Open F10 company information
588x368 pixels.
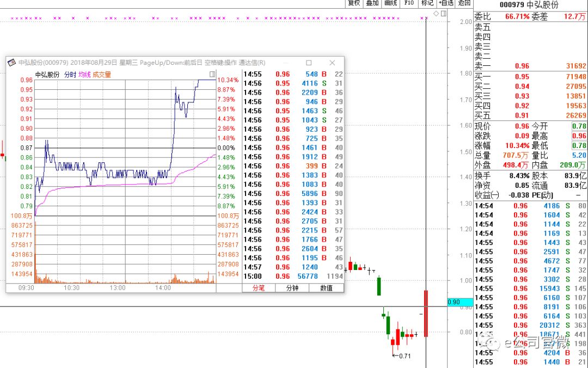(x=409, y=3)
